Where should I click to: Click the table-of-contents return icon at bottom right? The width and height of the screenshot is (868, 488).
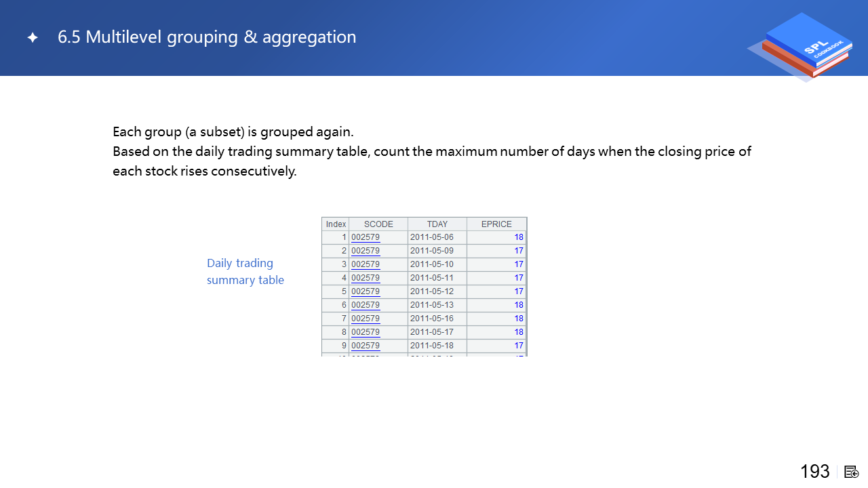click(852, 472)
